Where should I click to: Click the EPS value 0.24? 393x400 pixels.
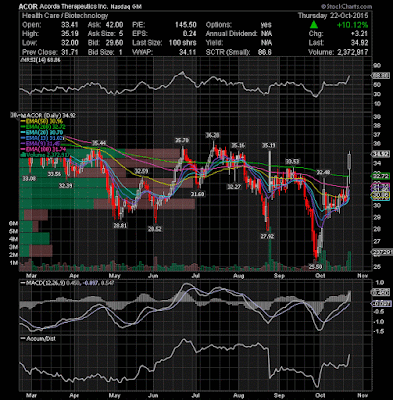tap(189, 34)
